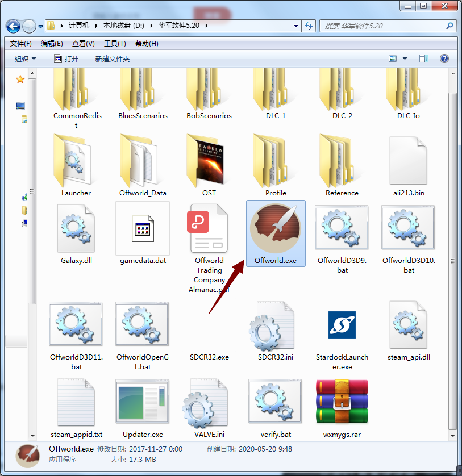The image size is (462, 476).
Task: Open the help button
Action: 444,59
